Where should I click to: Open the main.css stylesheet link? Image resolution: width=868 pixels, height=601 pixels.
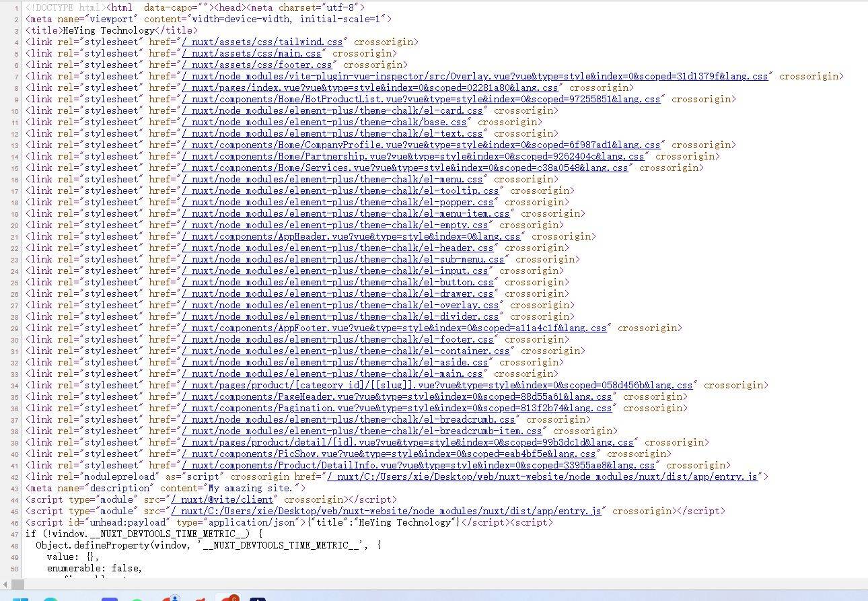tap(252, 53)
